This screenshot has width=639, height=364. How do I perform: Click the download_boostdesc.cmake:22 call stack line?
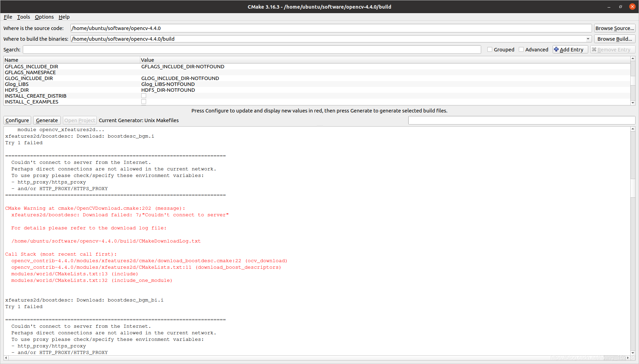pyautogui.click(x=149, y=261)
